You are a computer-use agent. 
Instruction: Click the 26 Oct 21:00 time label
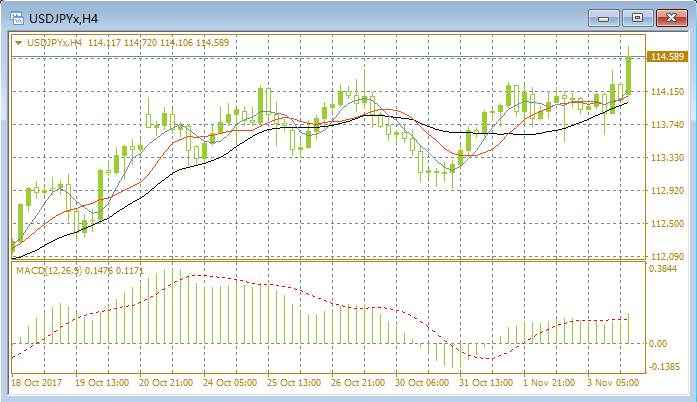click(x=358, y=382)
